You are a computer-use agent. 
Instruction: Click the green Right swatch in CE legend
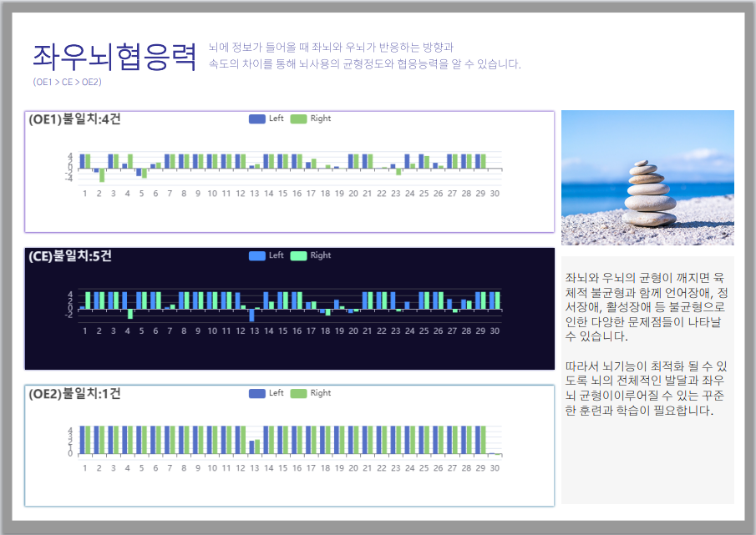(298, 256)
